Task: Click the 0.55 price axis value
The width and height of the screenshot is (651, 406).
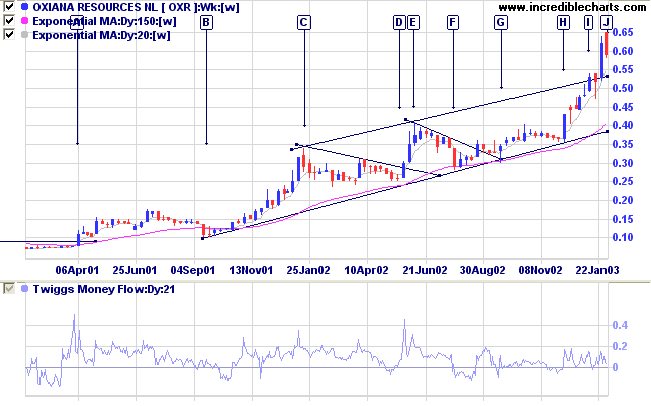Action: click(623, 70)
